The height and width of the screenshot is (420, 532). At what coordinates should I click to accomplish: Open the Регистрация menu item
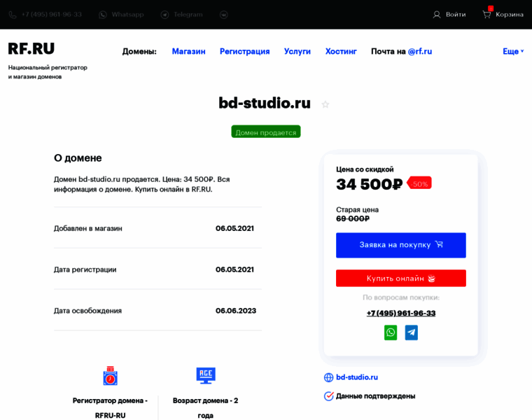click(x=244, y=51)
